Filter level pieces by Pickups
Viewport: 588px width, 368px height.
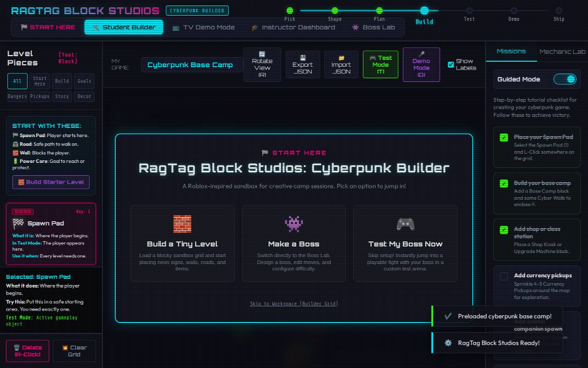pos(40,97)
